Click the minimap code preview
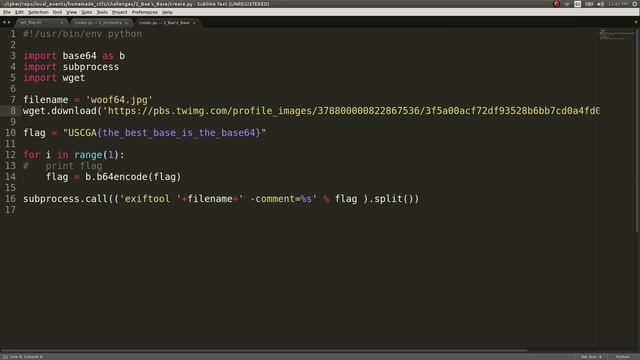The image size is (640, 360). (617, 35)
